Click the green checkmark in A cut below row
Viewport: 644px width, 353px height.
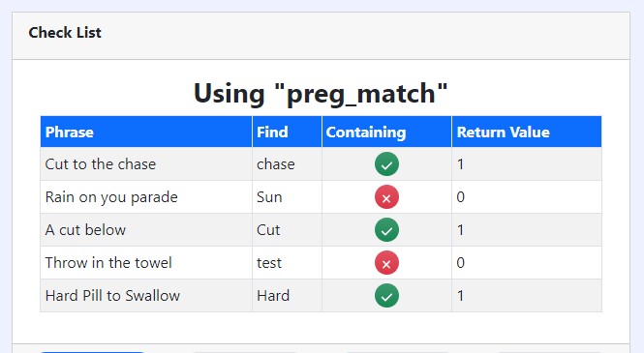point(386,229)
